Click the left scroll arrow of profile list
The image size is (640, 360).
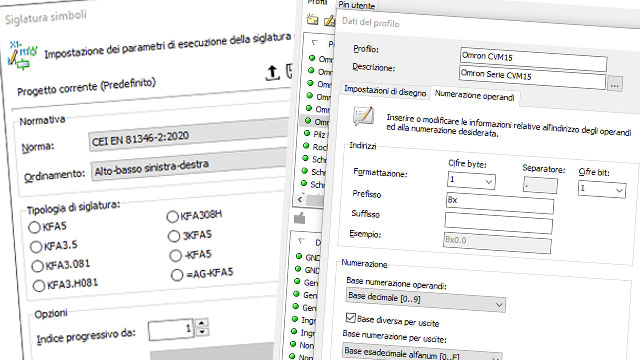click(x=300, y=200)
